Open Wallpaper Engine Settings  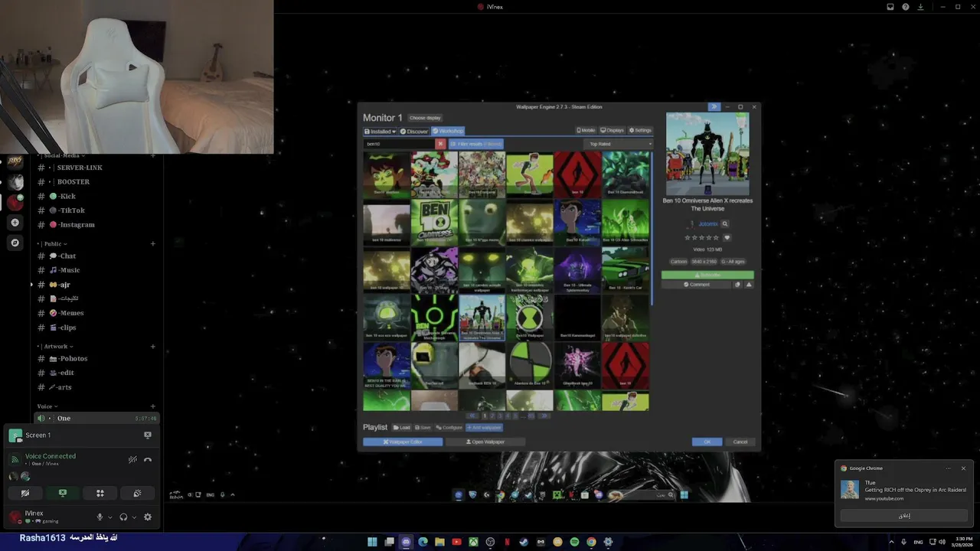pos(640,130)
